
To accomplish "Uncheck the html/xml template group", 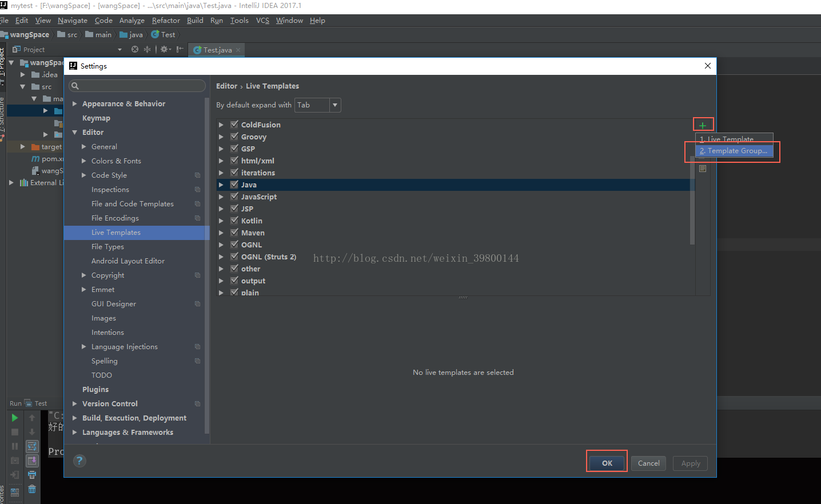I will [x=234, y=161].
